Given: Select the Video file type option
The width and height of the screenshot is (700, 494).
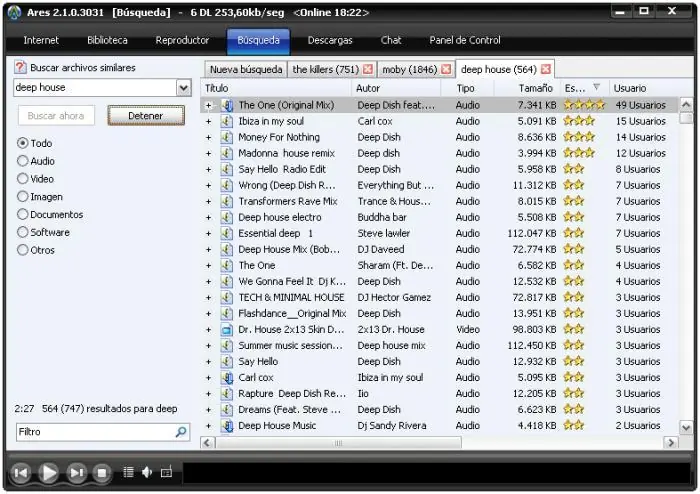Looking at the screenshot, I should coord(23,179).
